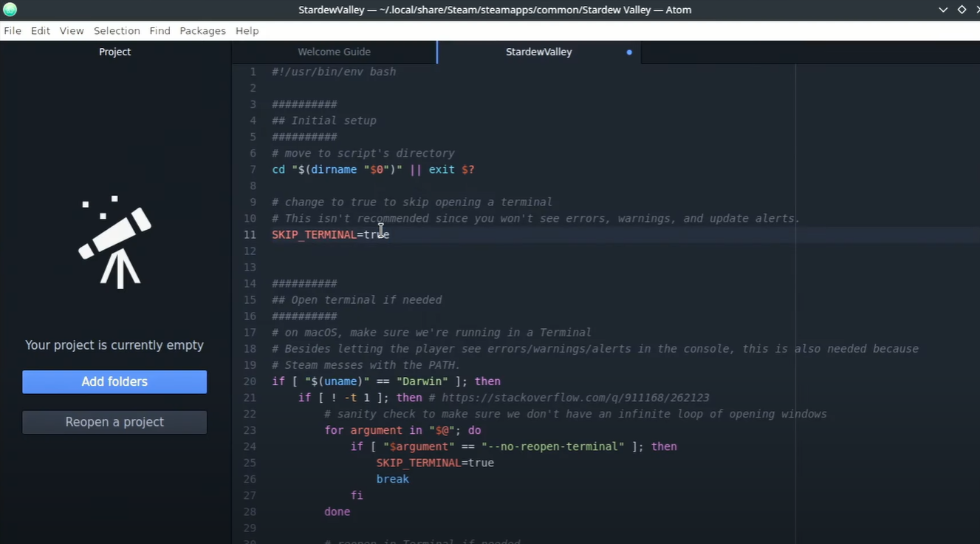Place cursor on SKIP_TERMINAL=true at line 25
This screenshot has height=544, width=980.
click(435, 462)
